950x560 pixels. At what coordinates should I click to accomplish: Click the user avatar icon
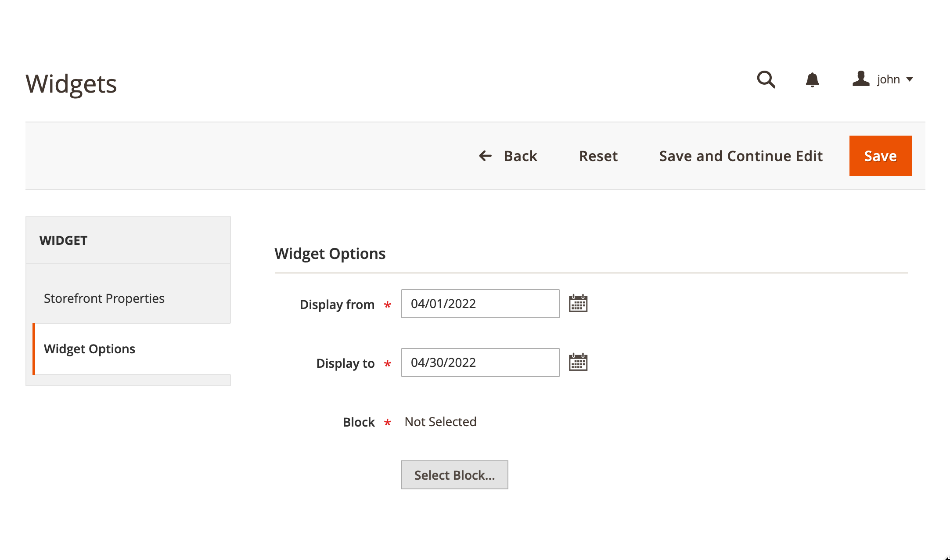(861, 79)
